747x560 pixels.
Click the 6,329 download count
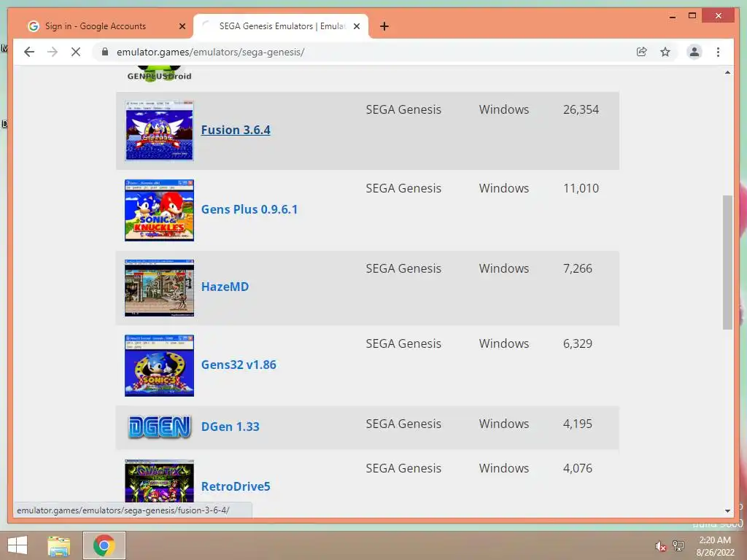tap(578, 344)
